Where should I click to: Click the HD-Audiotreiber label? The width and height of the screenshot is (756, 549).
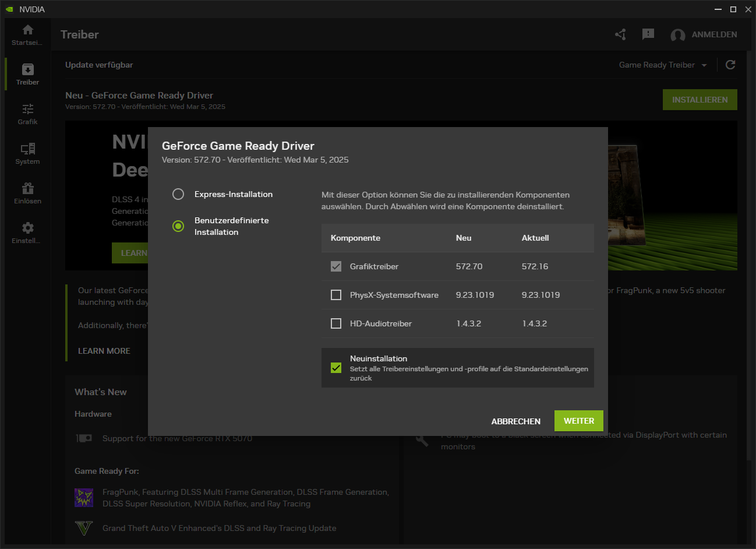pyautogui.click(x=381, y=323)
